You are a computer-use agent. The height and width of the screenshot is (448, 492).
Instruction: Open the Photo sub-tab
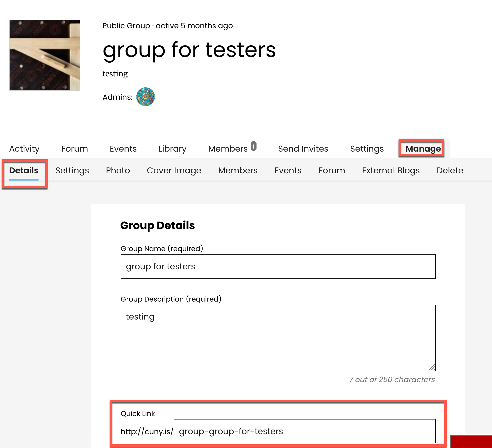[118, 170]
